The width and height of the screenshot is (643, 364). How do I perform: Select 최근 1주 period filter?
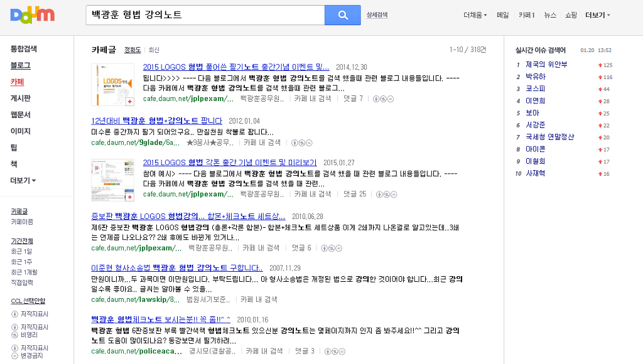point(21,262)
